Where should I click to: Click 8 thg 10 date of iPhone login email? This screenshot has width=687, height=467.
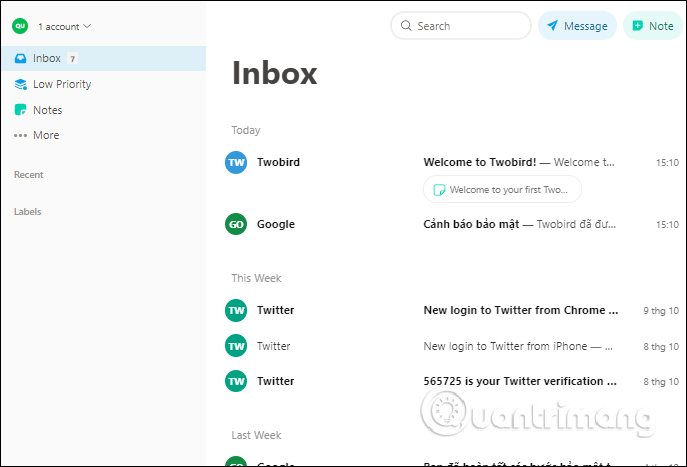(x=661, y=347)
